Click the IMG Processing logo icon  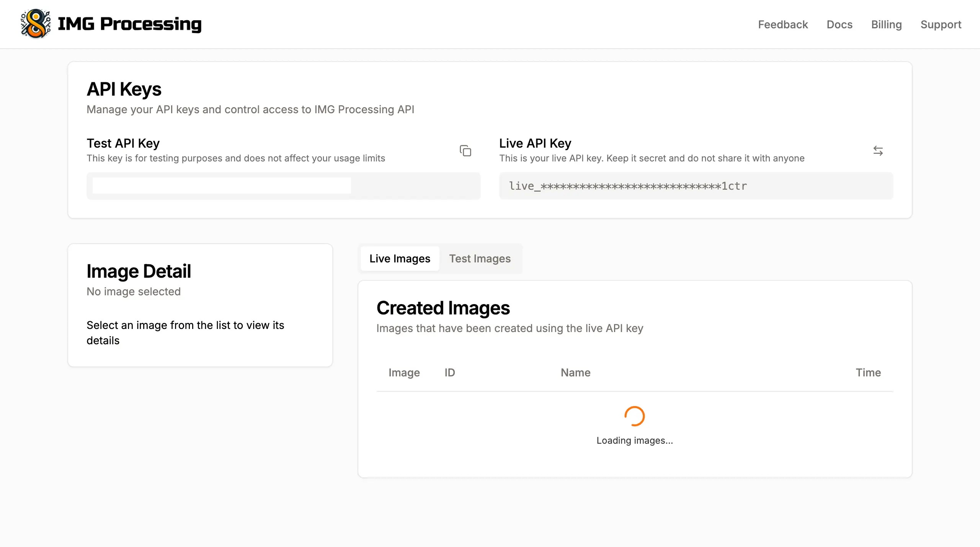tap(36, 24)
